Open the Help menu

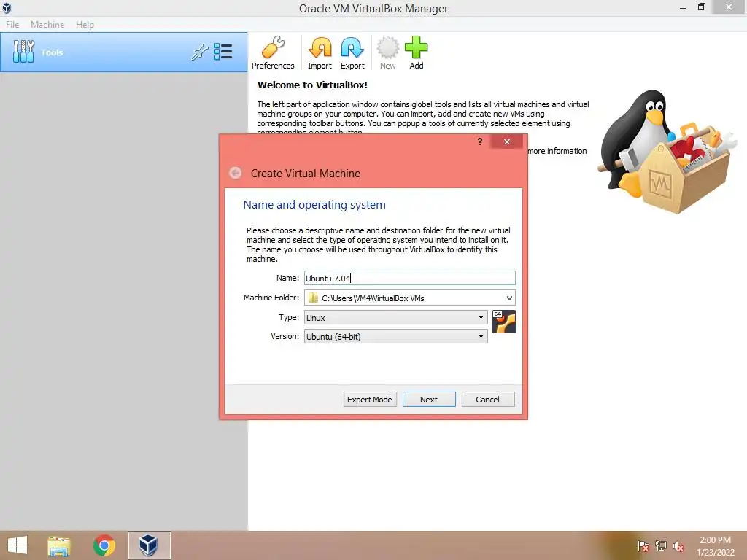pos(85,24)
